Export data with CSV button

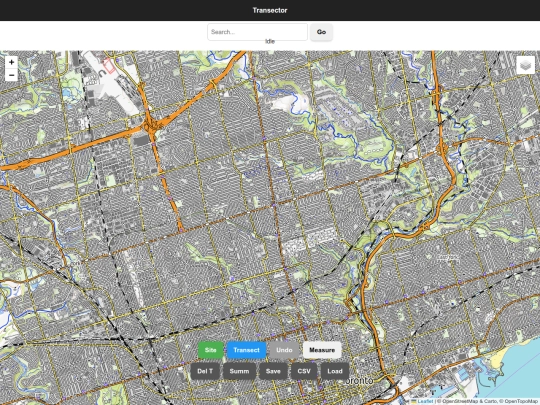(304, 371)
